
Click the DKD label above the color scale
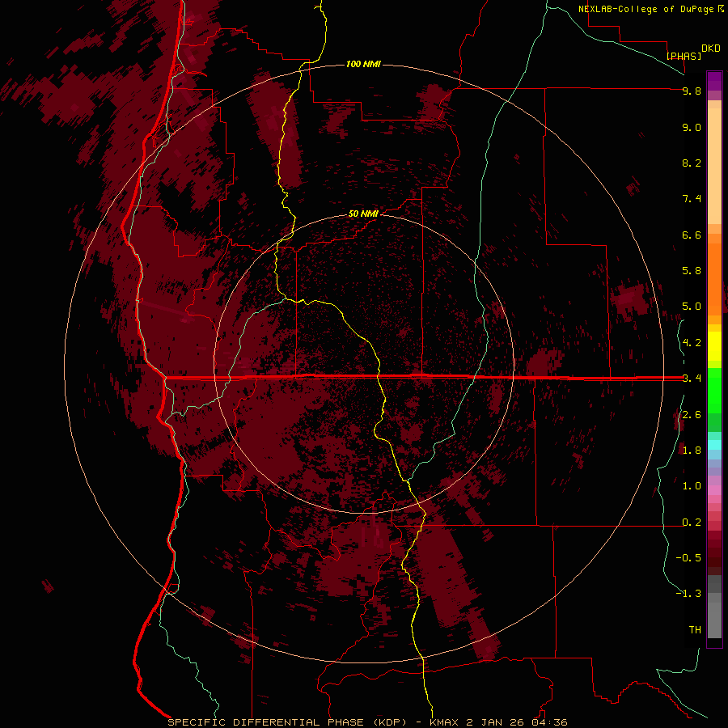click(x=710, y=49)
